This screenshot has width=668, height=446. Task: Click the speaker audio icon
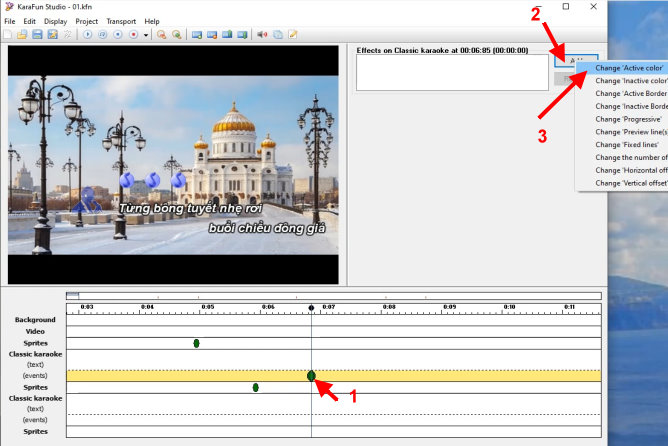(x=262, y=34)
